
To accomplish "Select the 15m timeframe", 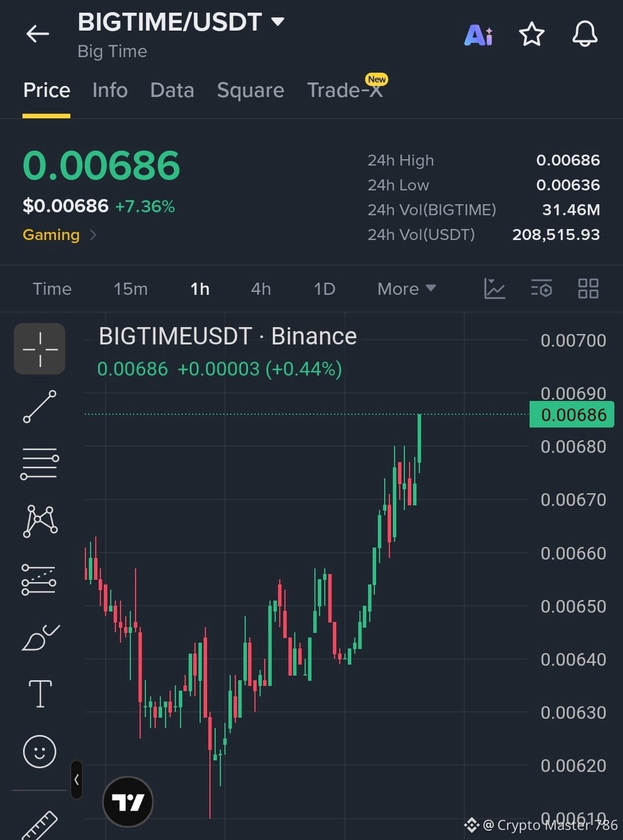I will [130, 288].
